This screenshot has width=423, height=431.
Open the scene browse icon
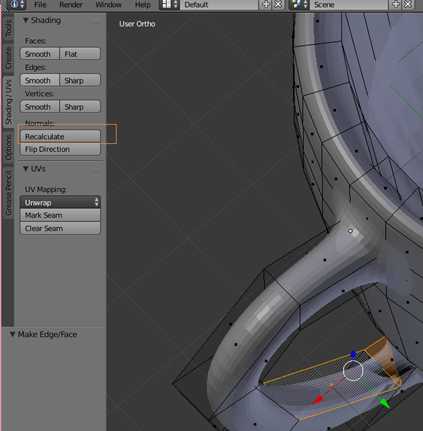299,4
